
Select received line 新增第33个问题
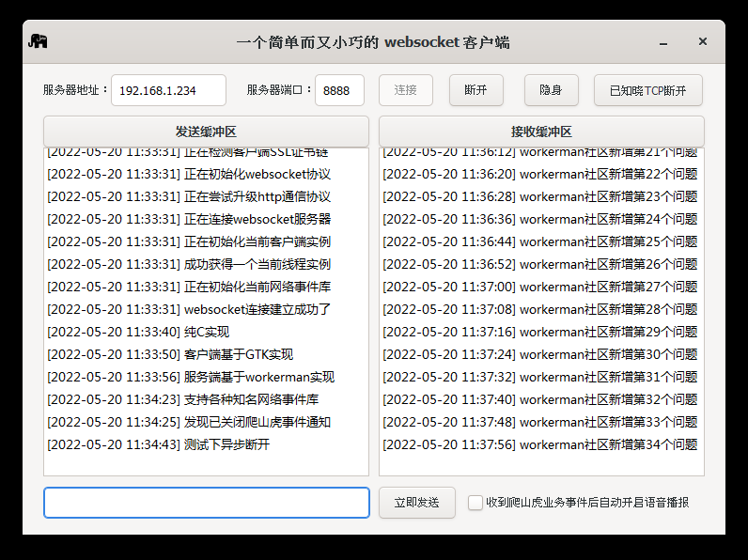tap(540, 422)
